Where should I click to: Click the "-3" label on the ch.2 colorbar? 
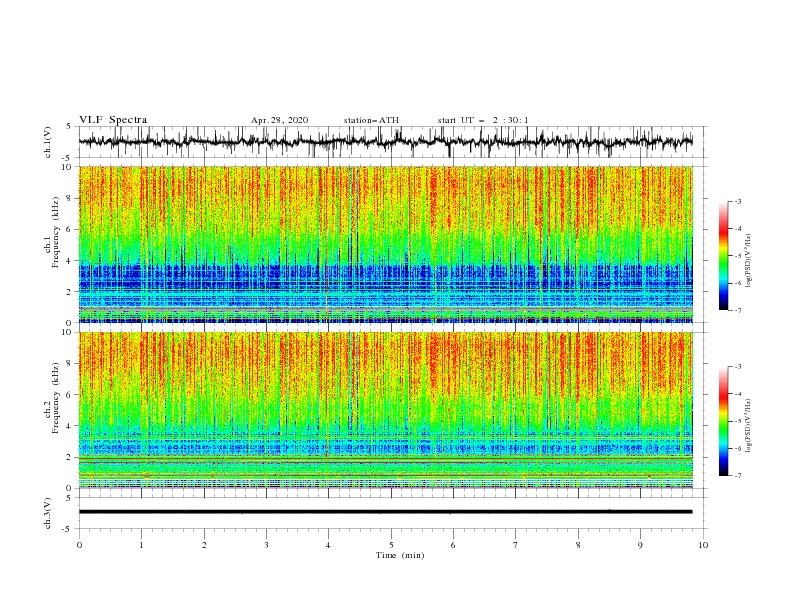click(738, 367)
